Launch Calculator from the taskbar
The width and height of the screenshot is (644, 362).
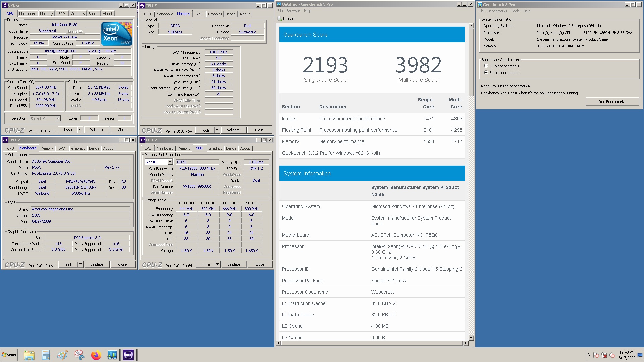[x=46, y=355]
